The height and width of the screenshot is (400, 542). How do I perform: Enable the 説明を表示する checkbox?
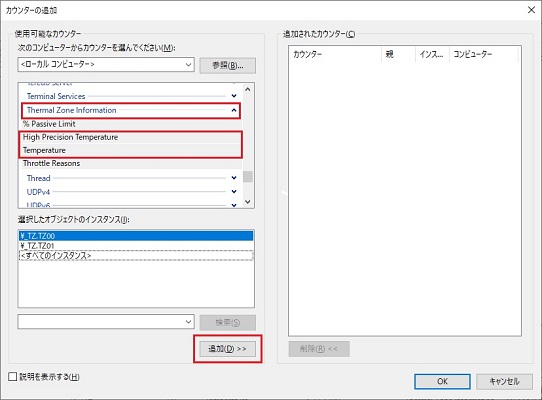[x=12, y=376]
